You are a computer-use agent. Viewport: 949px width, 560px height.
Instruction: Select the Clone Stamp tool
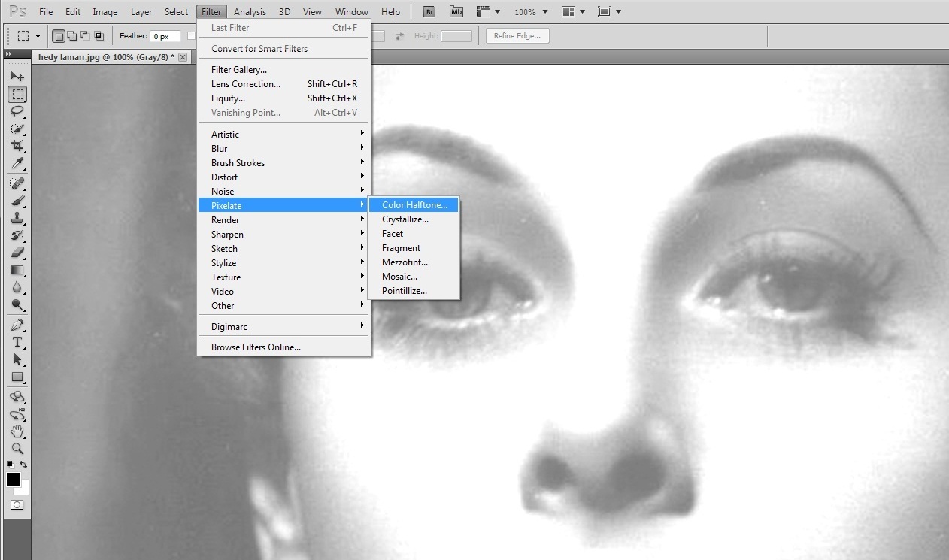point(17,219)
